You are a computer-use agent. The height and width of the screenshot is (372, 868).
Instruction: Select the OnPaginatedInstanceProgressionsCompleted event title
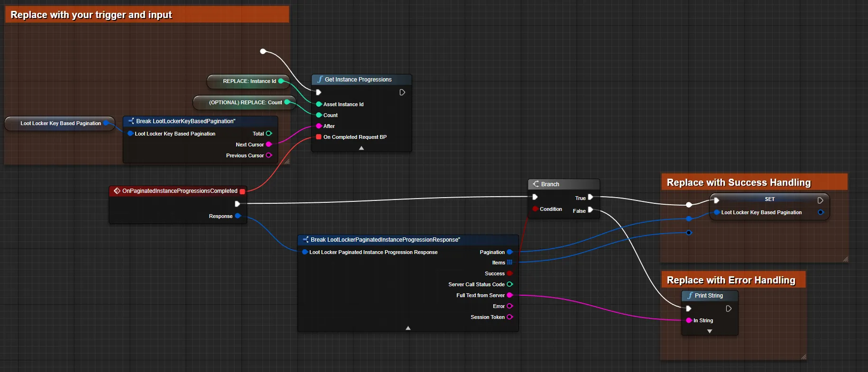(x=180, y=191)
